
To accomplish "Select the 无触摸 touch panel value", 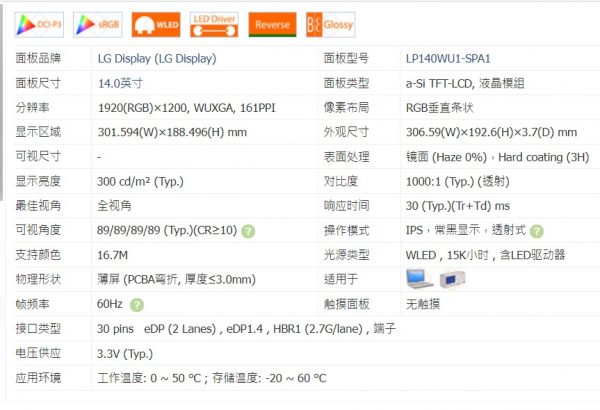I will pyautogui.click(x=422, y=304).
